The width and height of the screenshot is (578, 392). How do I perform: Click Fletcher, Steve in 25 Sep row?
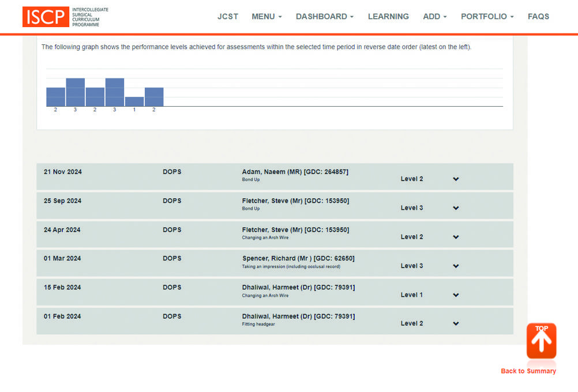pyautogui.click(x=295, y=201)
